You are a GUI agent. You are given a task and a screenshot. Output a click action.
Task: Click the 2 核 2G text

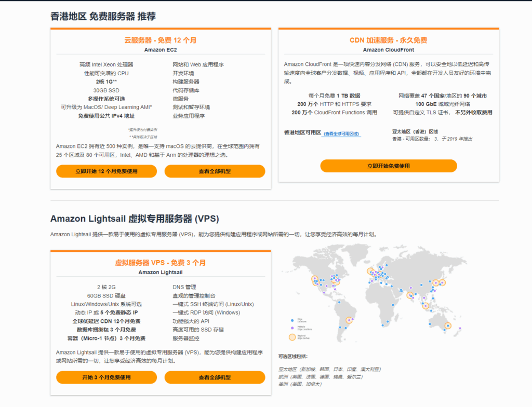click(106, 287)
